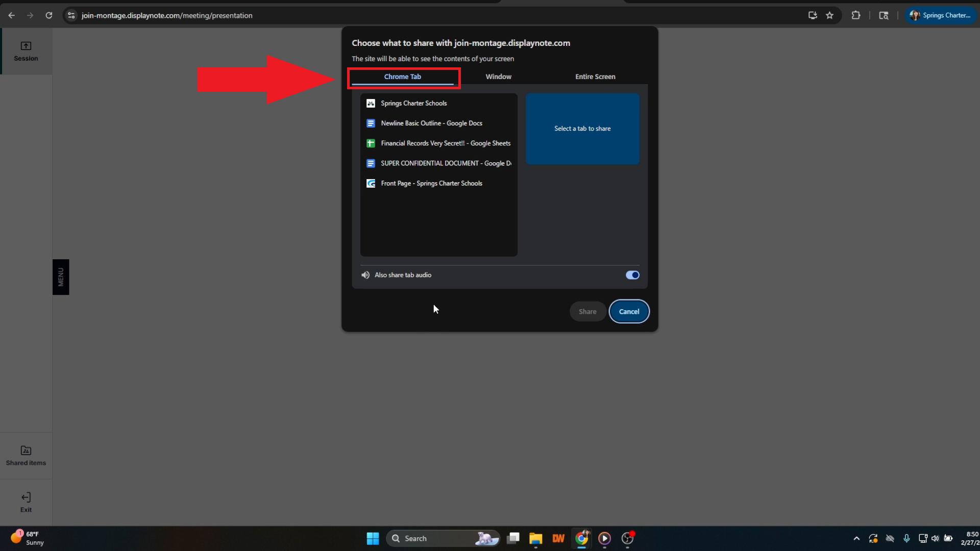Screen dimensions: 980x551
Task: Show hidden system tray icons
Action: [856, 538]
